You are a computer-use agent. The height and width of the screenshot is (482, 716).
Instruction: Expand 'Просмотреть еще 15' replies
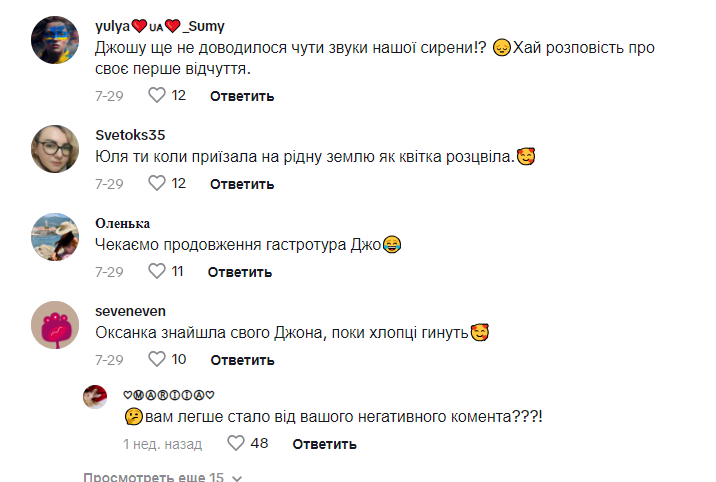(x=153, y=477)
